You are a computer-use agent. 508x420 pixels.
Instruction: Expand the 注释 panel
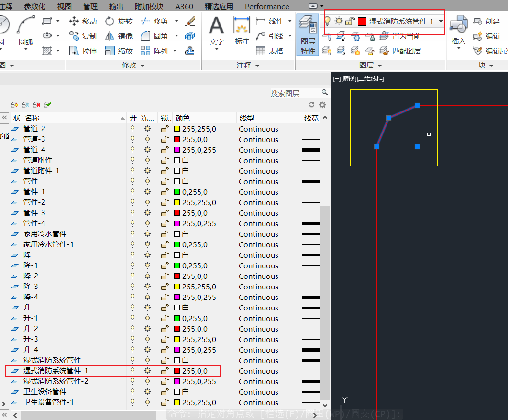(248, 66)
